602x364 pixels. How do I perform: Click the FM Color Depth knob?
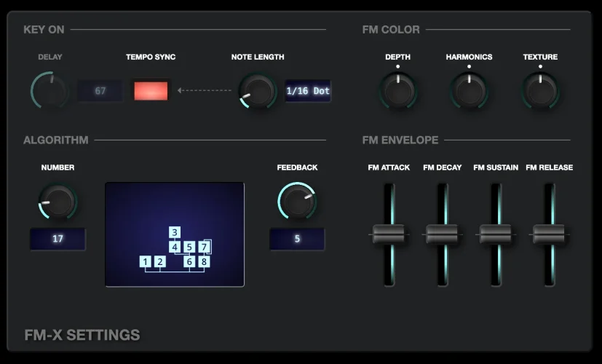pos(398,91)
